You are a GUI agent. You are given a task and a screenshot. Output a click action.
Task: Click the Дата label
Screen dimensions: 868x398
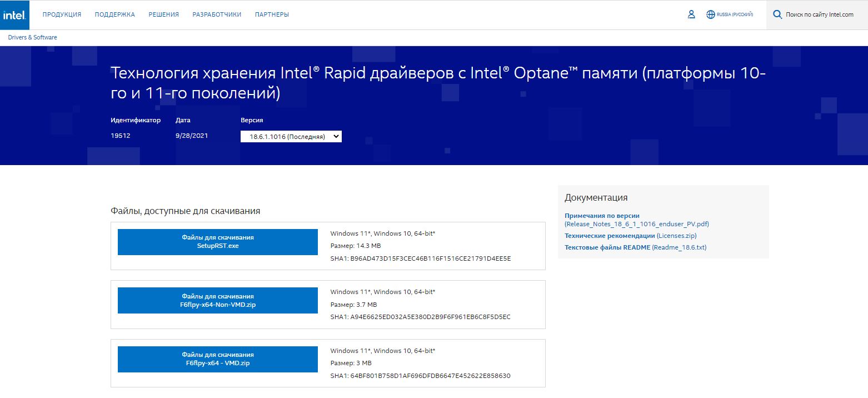[183, 120]
